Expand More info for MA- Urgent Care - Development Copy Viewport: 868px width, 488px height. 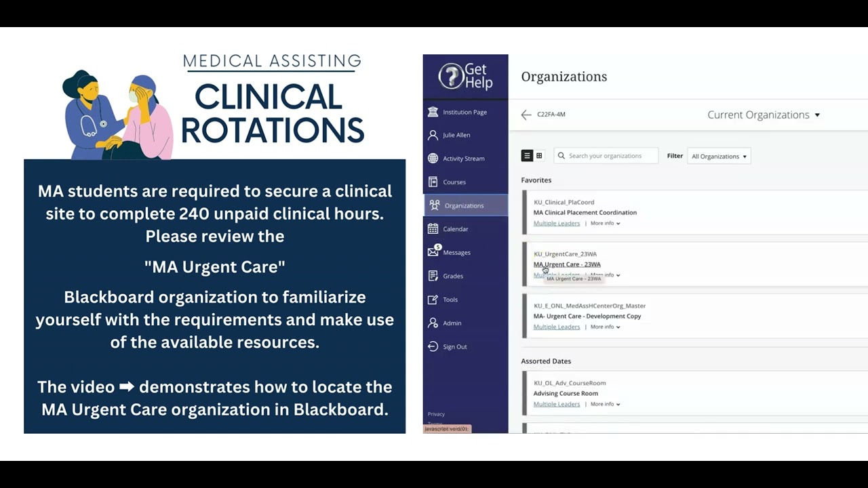pos(605,327)
